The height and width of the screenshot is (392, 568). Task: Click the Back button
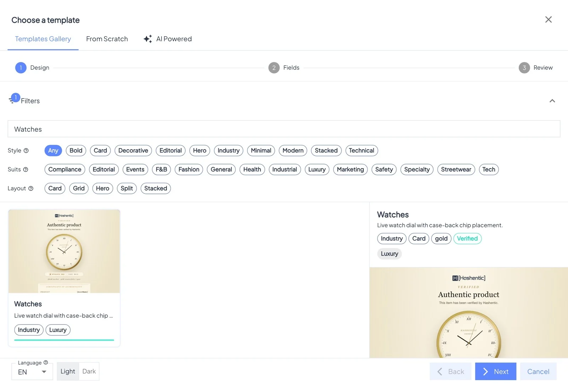coord(450,371)
